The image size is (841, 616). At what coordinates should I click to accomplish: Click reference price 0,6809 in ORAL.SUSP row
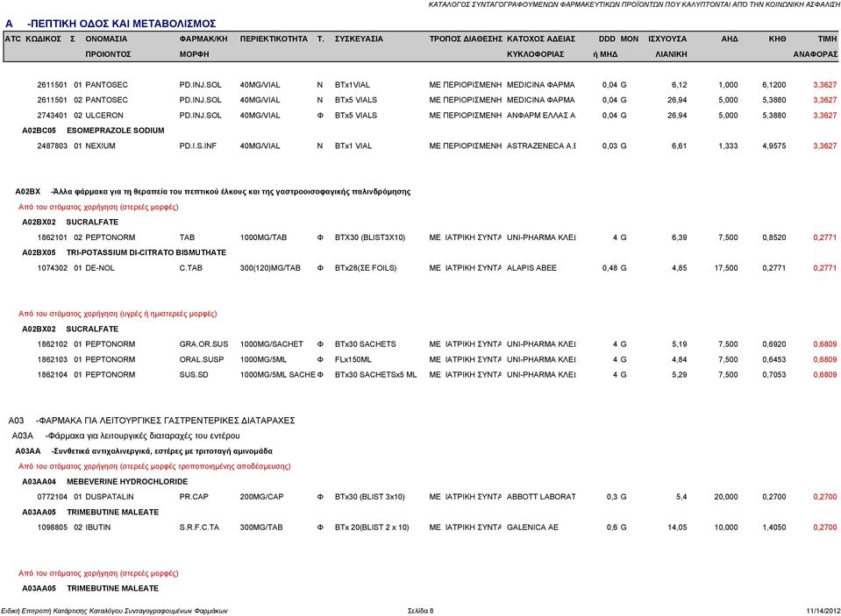click(x=825, y=360)
